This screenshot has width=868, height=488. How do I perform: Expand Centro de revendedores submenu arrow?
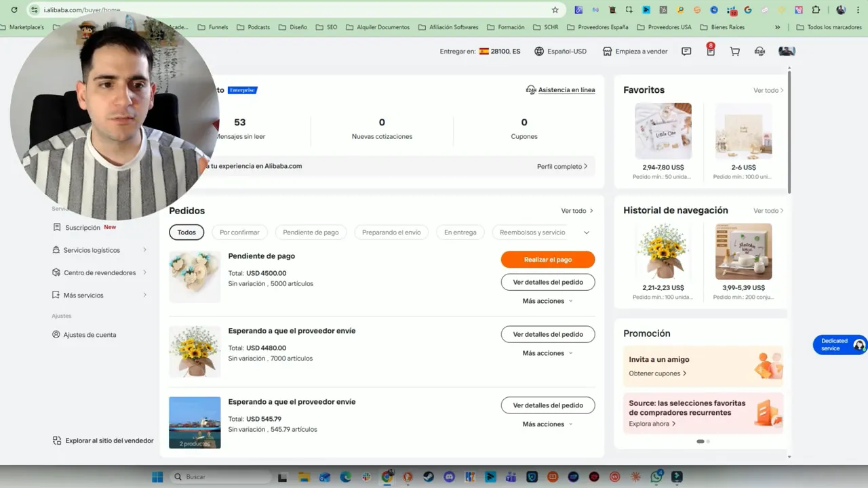144,272
